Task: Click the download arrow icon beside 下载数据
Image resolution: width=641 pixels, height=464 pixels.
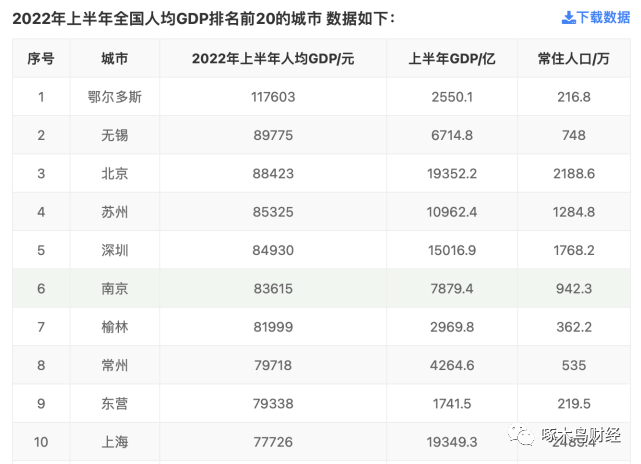Action: point(569,18)
